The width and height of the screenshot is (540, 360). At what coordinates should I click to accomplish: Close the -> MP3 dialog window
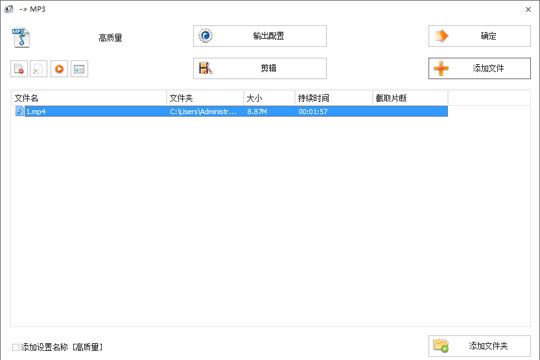(x=528, y=10)
